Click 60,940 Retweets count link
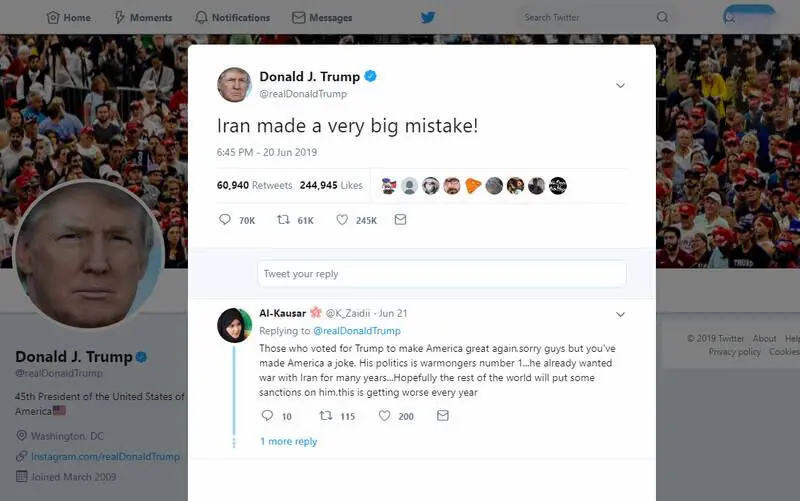The width and height of the screenshot is (800, 501). [254, 185]
